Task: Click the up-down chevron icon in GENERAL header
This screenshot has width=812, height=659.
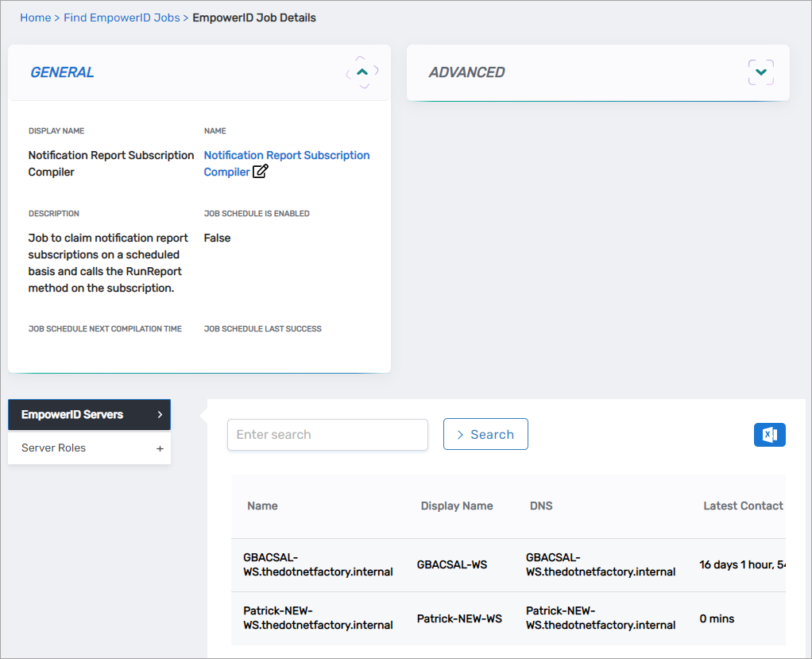Action: [362, 72]
